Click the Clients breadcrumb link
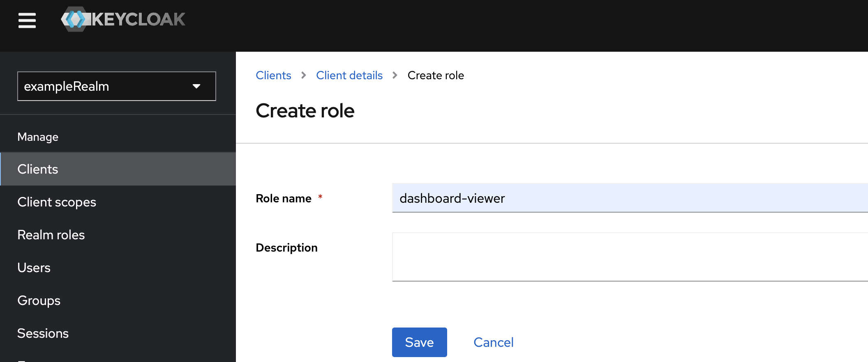Image resolution: width=868 pixels, height=362 pixels. 273,76
